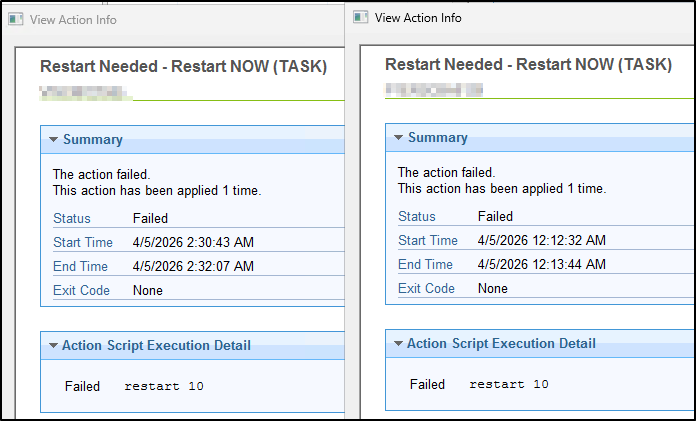
Task: Select the left View Action Info title bar
Action: (173, 20)
